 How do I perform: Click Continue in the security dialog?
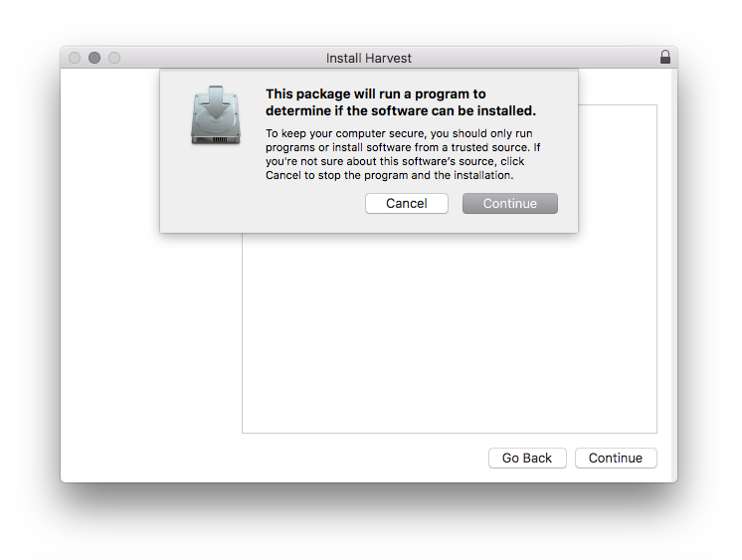[x=509, y=204]
